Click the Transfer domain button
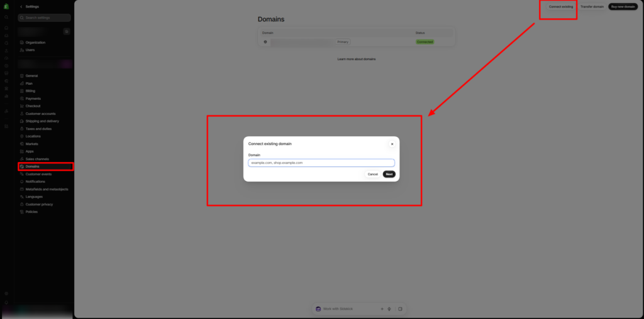The width and height of the screenshot is (644, 319). 592,6
